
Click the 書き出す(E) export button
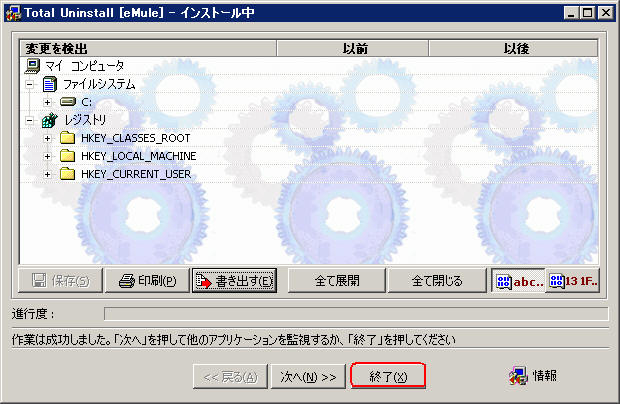click(234, 281)
